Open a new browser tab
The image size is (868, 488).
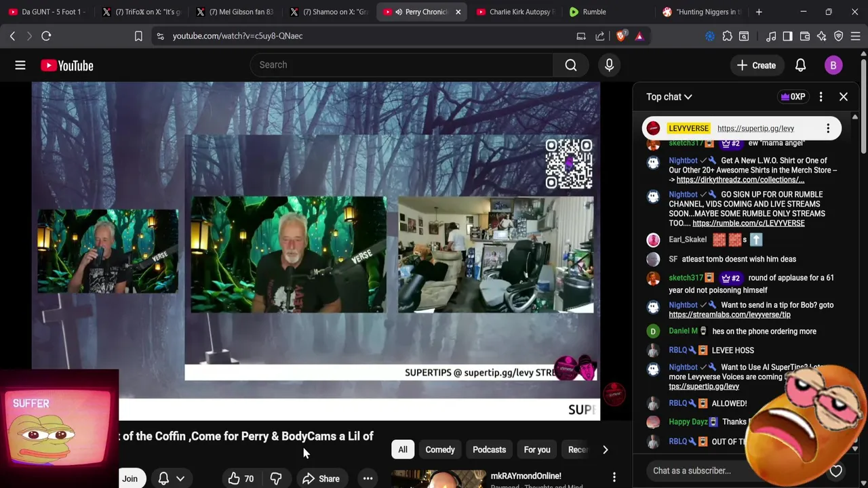(759, 12)
